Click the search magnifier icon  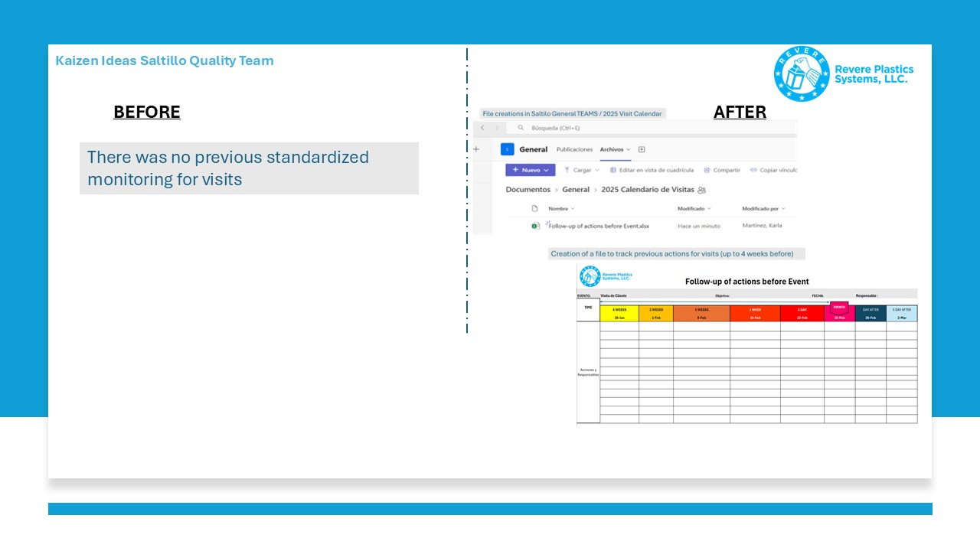click(x=521, y=128)
